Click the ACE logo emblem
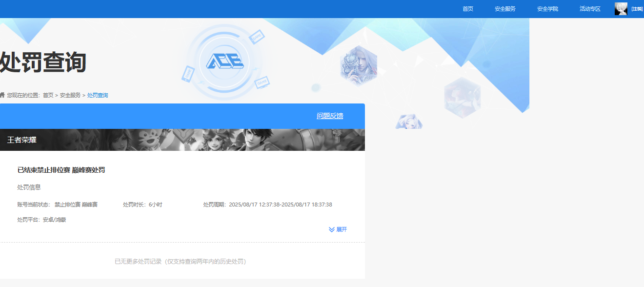 (x=224, y=61)
